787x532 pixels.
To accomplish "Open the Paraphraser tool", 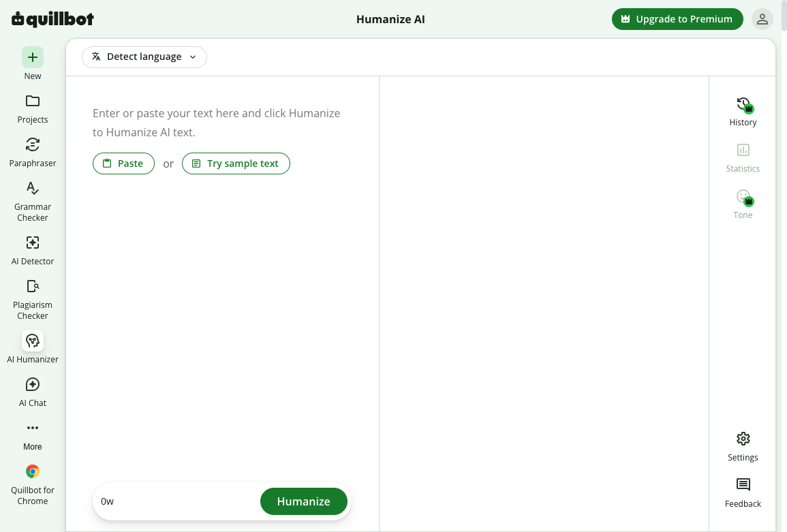I will point(33,152).
